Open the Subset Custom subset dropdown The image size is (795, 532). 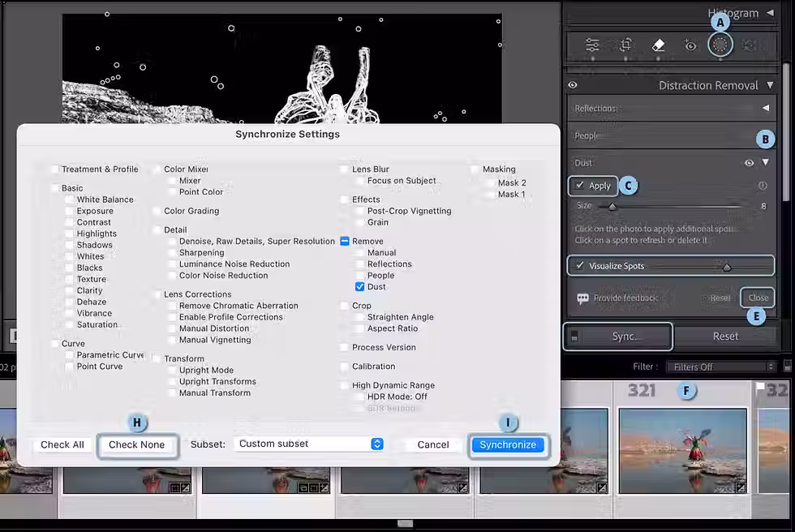308,444
